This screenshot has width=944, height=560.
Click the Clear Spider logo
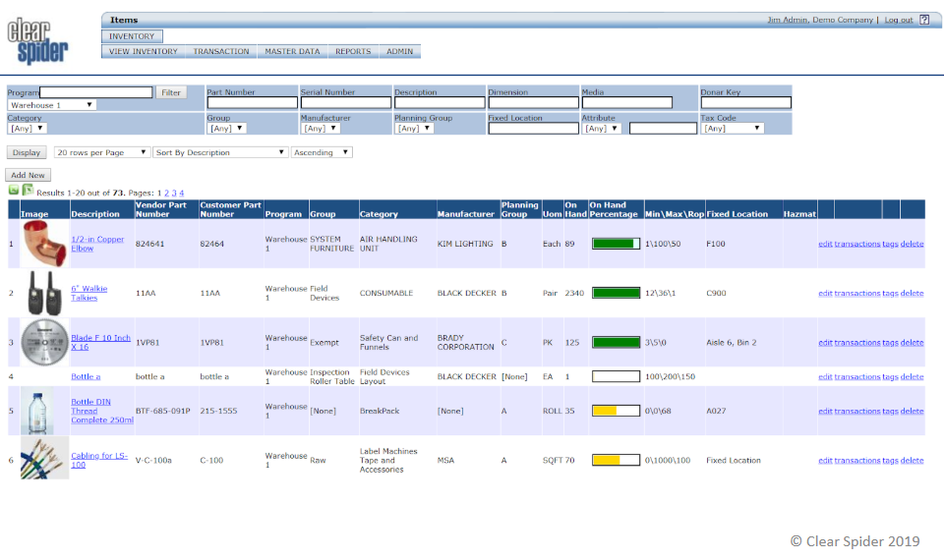tap(37, 40)
